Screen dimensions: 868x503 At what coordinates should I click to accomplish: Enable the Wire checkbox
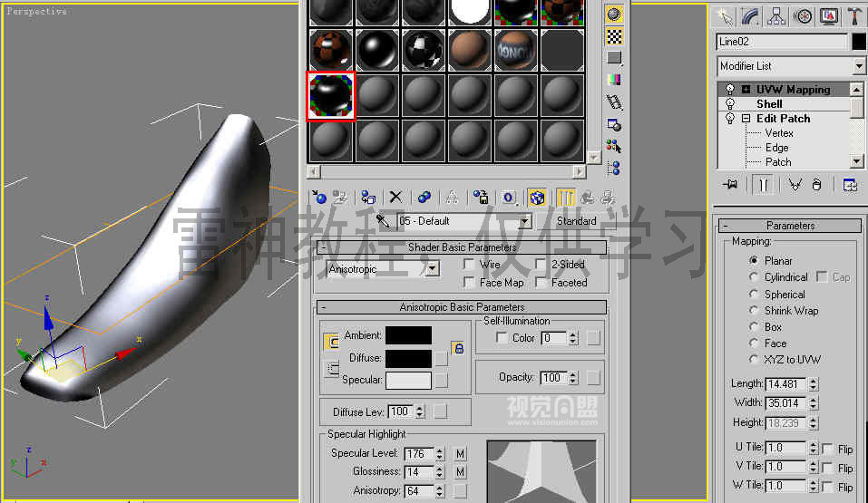click(x=468, y=265)
